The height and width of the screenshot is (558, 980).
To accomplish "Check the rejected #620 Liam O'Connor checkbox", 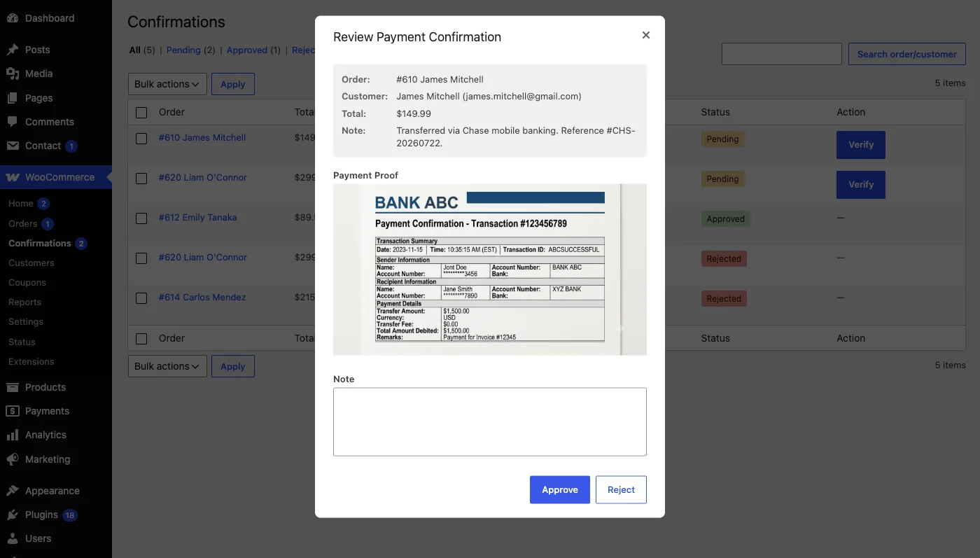I will (141, 258).
